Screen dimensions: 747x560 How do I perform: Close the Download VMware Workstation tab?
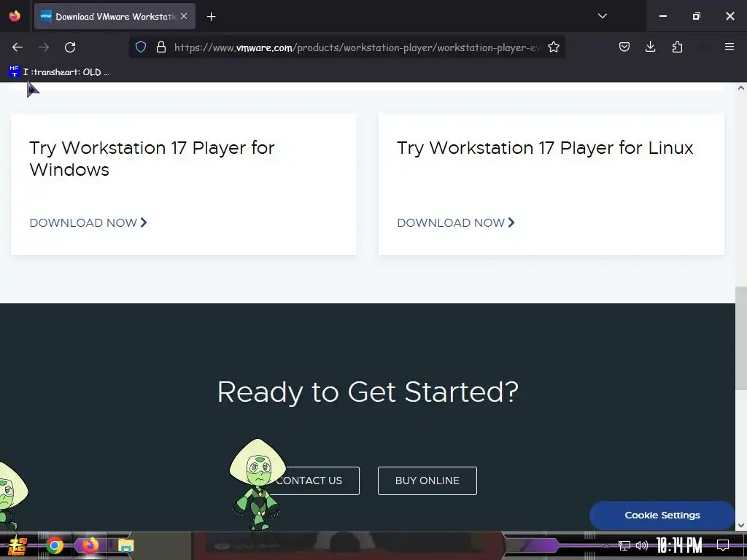coord(184,16)
